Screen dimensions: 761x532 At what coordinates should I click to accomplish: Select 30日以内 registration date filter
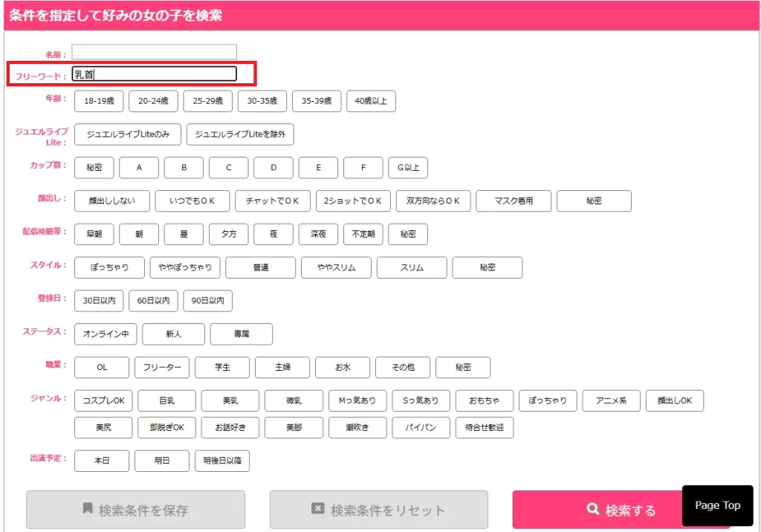click(x=99, y=301)
